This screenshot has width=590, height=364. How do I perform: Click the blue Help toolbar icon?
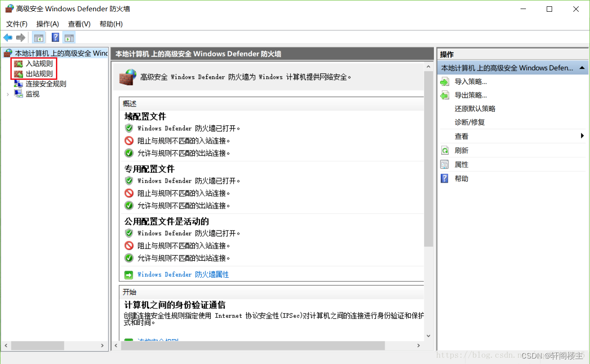pyautogui.click(x=55, y=37)
